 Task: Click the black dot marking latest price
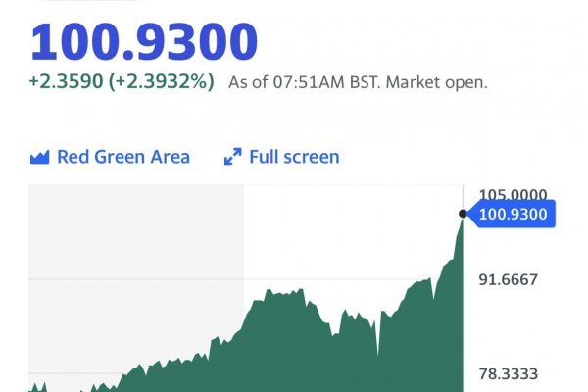(x=463, y=213)
